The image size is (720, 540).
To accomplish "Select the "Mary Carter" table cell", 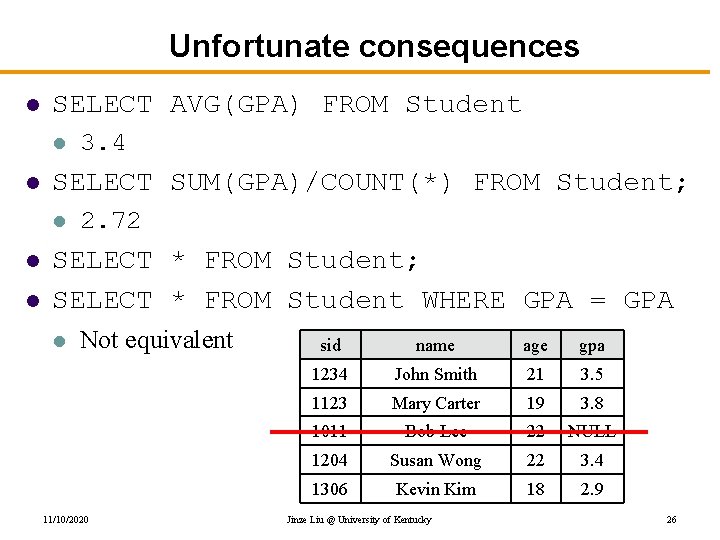I will (x=435, y=403).
